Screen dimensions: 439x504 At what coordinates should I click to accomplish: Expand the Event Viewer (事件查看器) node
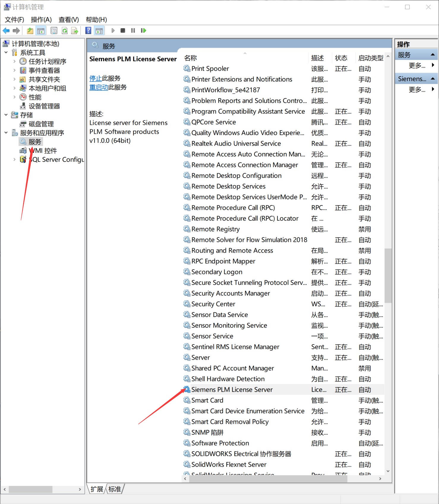[14, 70]
